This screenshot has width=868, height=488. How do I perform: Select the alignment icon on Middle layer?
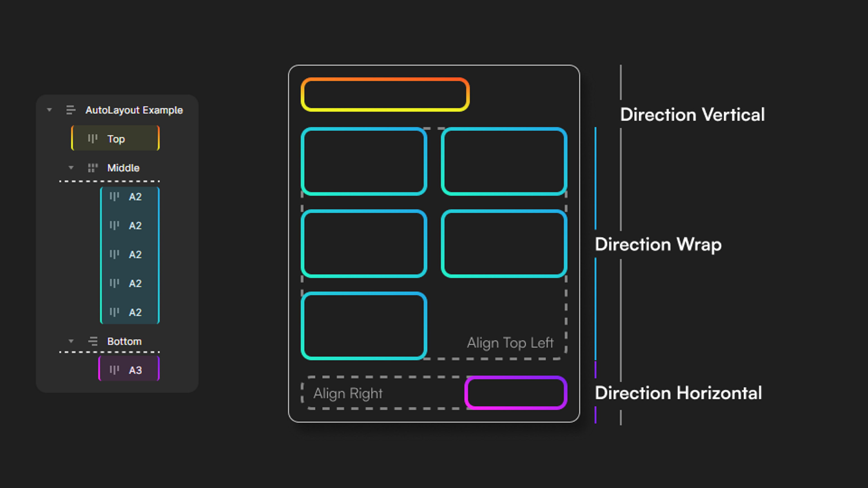click(92, 167)
